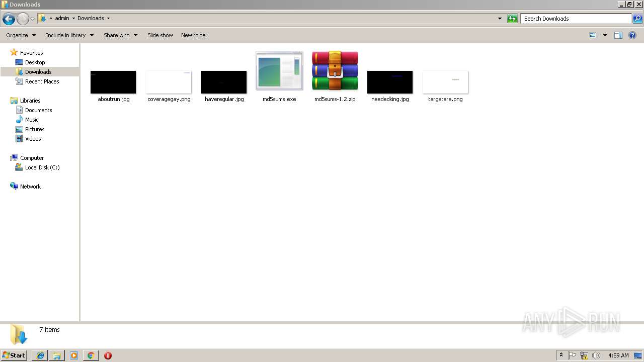Image resolution: width=644 pixels, height=362 pixels.
Task: Open the view options dropdown arrow
Action: [605, 35]
